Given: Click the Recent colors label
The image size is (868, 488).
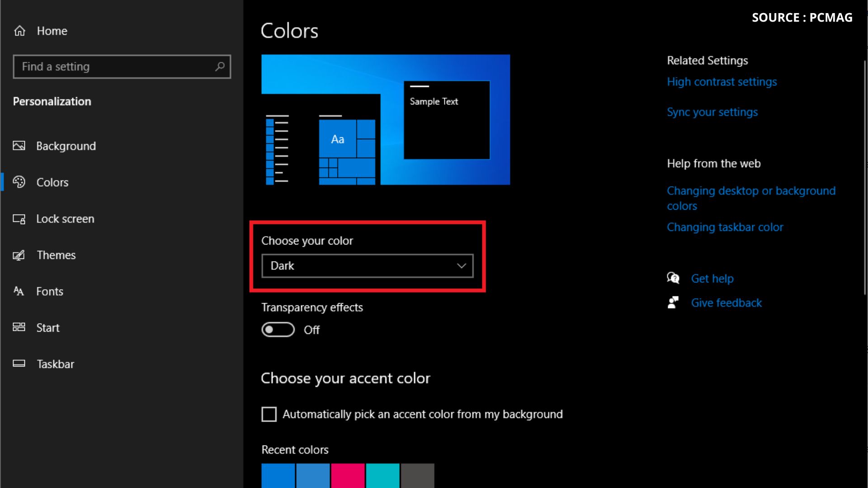Looking at the screenshot, I should [x=295, y=450].
